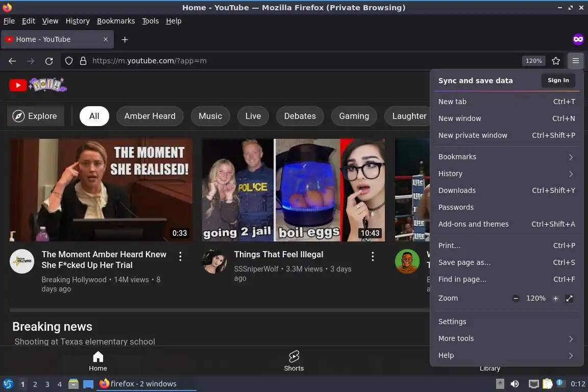Open the Tools menu
This screenshot has height=392, width=588.
click(151, 21)
